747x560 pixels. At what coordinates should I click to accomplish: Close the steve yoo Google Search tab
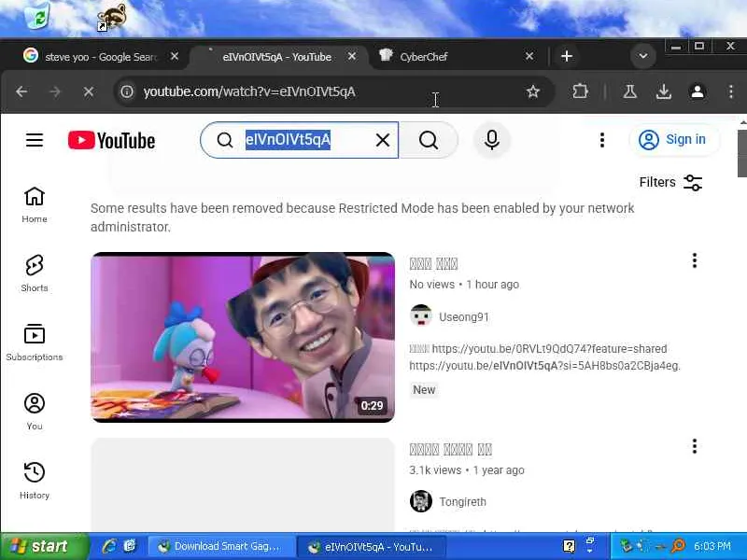175,56
